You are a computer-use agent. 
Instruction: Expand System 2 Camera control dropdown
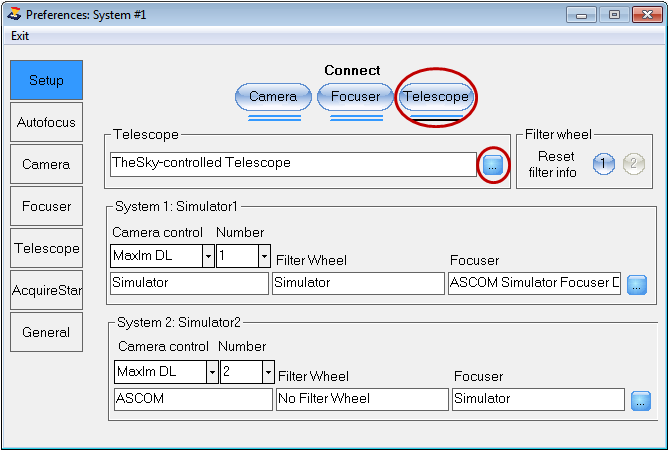click(x=212, y=372)
